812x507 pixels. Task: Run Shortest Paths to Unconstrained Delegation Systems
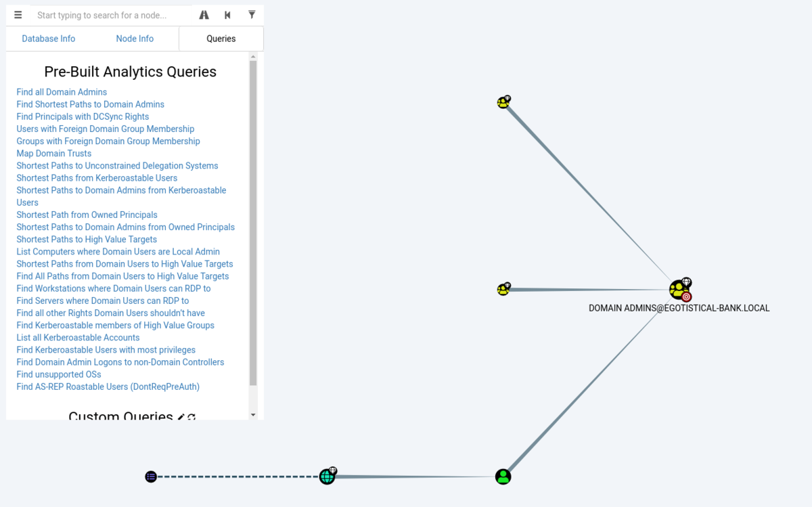[x=117, y=165]
